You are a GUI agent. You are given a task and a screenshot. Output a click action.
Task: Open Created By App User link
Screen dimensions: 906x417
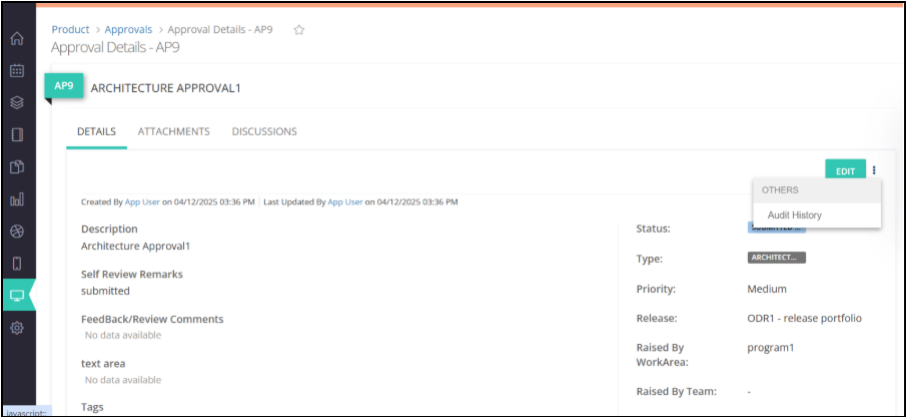pos(142,202)
